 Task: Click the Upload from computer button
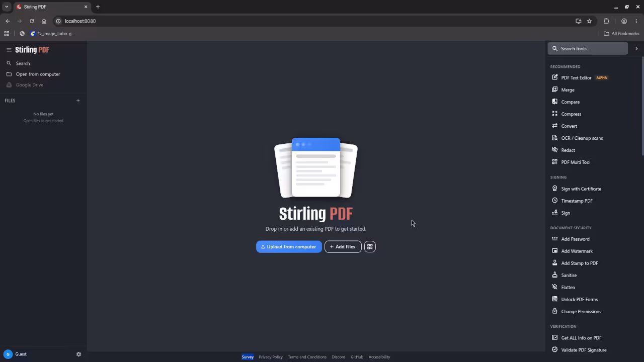(289, 247)
